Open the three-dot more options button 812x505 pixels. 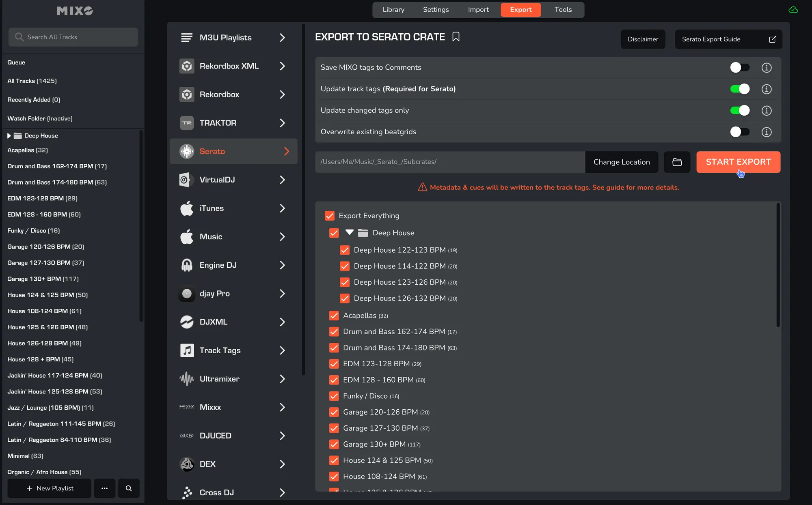coord(104,488)
